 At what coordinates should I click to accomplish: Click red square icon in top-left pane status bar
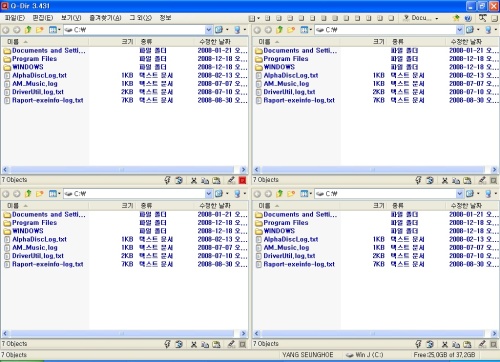242,180
